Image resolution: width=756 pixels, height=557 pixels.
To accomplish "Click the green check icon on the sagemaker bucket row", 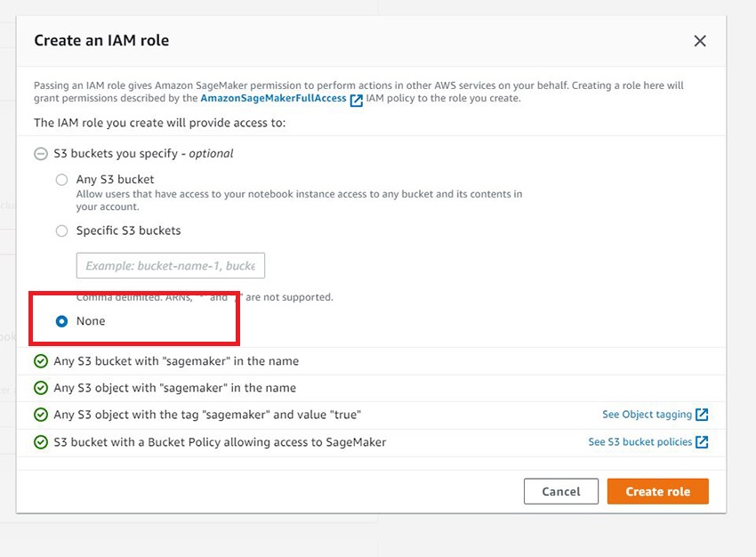I will point(40,361).
